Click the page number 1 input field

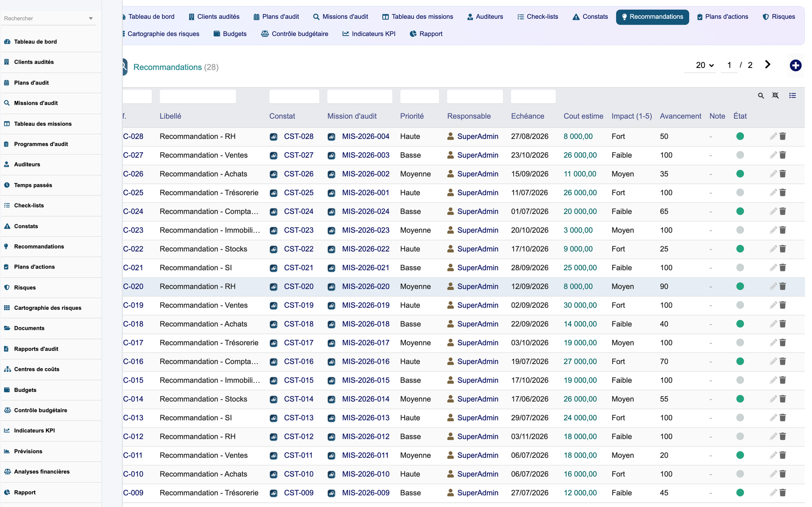729,65
